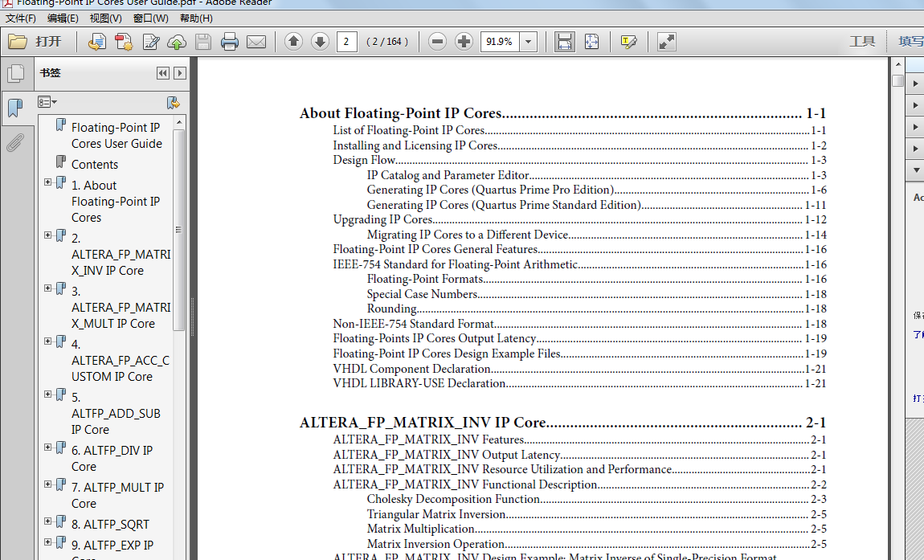Click the zoom in plus button
Image resolution: width=924 pixels, height=560 pixels.
[464, 41]
